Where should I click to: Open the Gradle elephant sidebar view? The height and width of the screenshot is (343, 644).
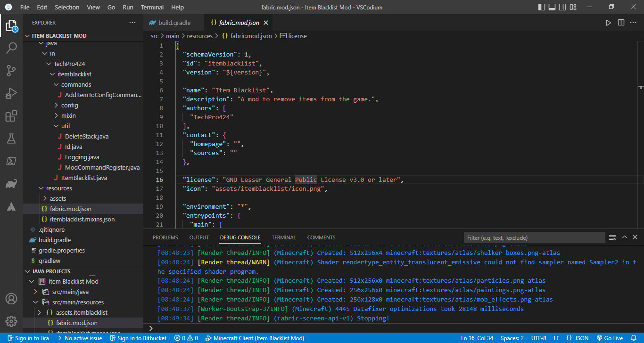click(11, 184)
